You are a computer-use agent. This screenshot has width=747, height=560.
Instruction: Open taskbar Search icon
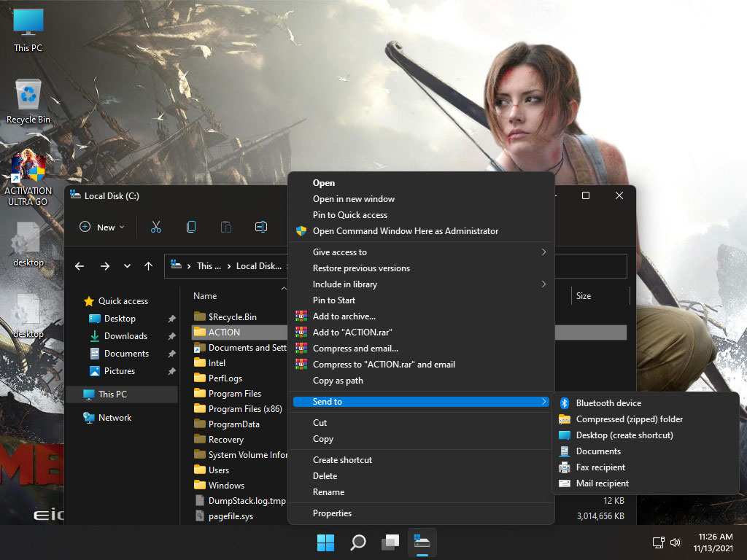coord(357,542)
